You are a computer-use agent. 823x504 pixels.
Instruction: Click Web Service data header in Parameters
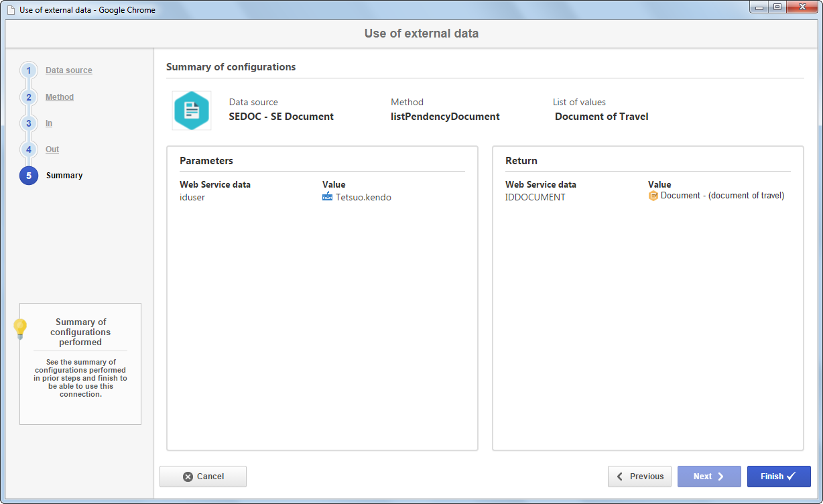click(x=215, y=184)
